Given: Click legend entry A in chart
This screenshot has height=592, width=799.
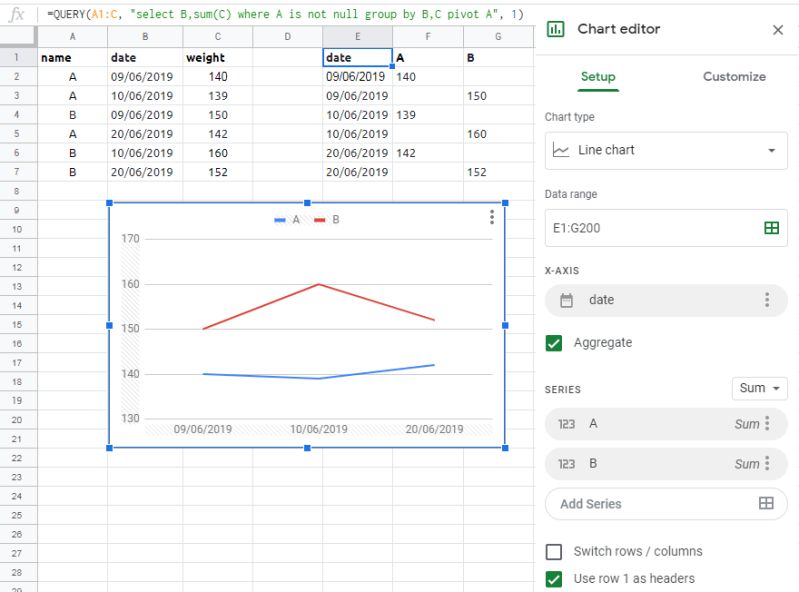Looking at the screenshot, I should coord(287,220).
